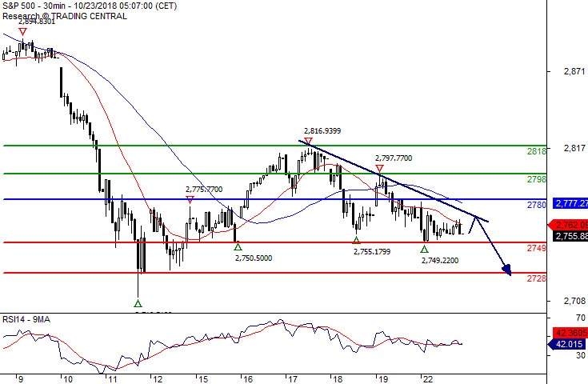The image size is (588, 384).
Task: Click the green up-triangle marker at the 2,755.1799 low
Action: click(356, 240)
